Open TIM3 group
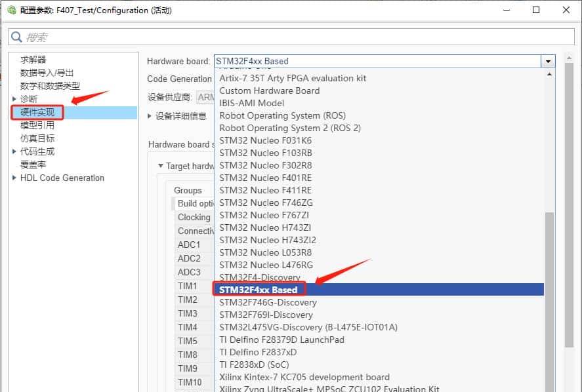Screen dimensions: 582x392 click(194, 313)
